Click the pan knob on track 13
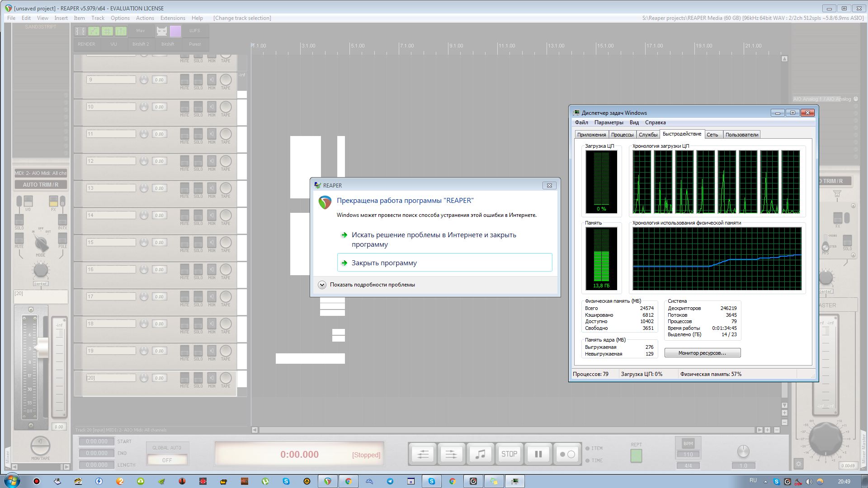The width and height of the screenshot is (868, 488). 144,188
